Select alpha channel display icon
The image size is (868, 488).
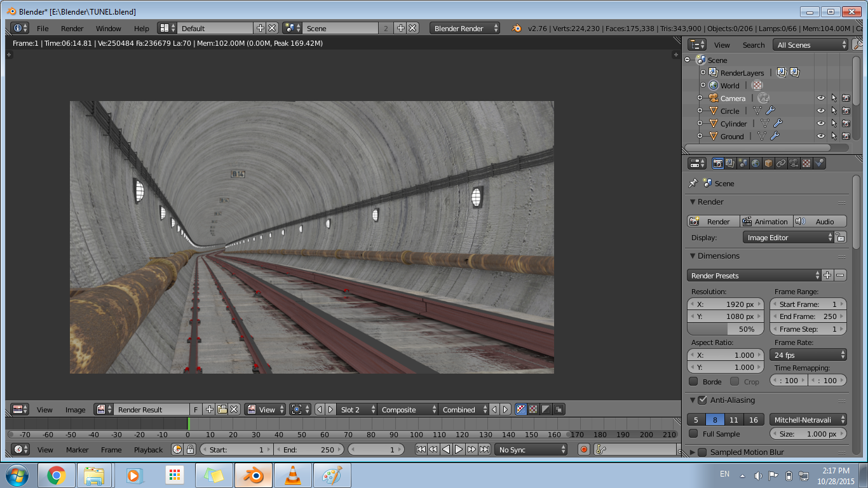(546, 410)
